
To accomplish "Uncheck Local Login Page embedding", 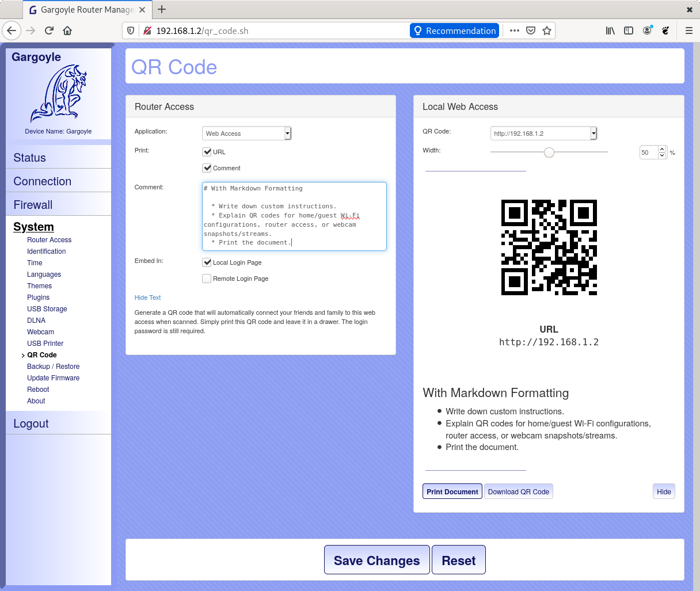I will tap(207, 262).
